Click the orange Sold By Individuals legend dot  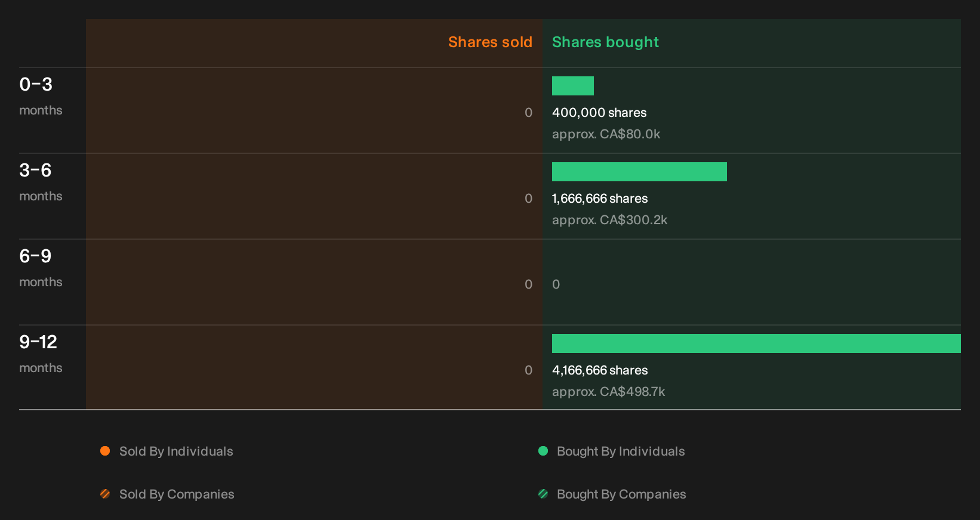[105, 451]
